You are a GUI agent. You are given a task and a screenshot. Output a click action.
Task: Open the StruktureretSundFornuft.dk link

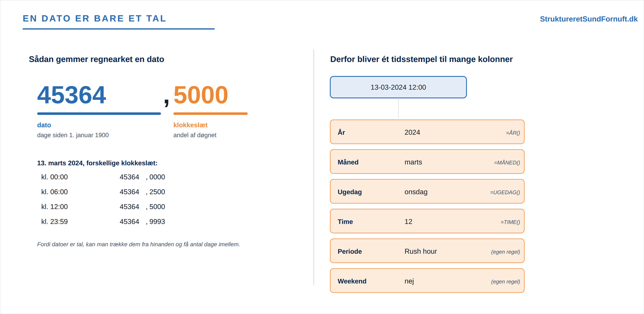589,19
